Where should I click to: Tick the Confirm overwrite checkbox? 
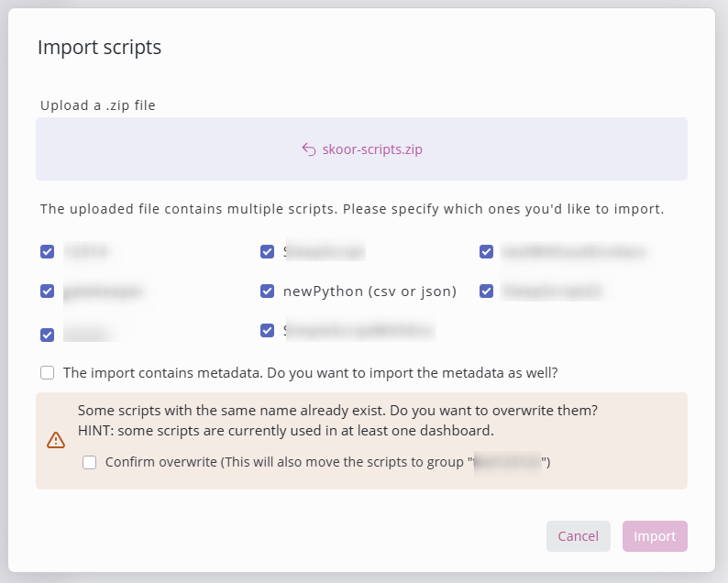pyautogui.click(x=90, y=462)
